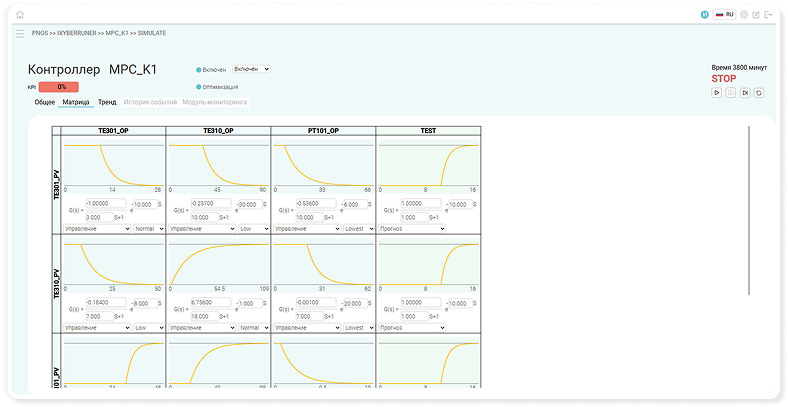Image resolution: width=788 pixels, height=407 pixels.
Task: Open the hamburger sidebar menu
Action: pyautogui.click(x=19, y=33)
